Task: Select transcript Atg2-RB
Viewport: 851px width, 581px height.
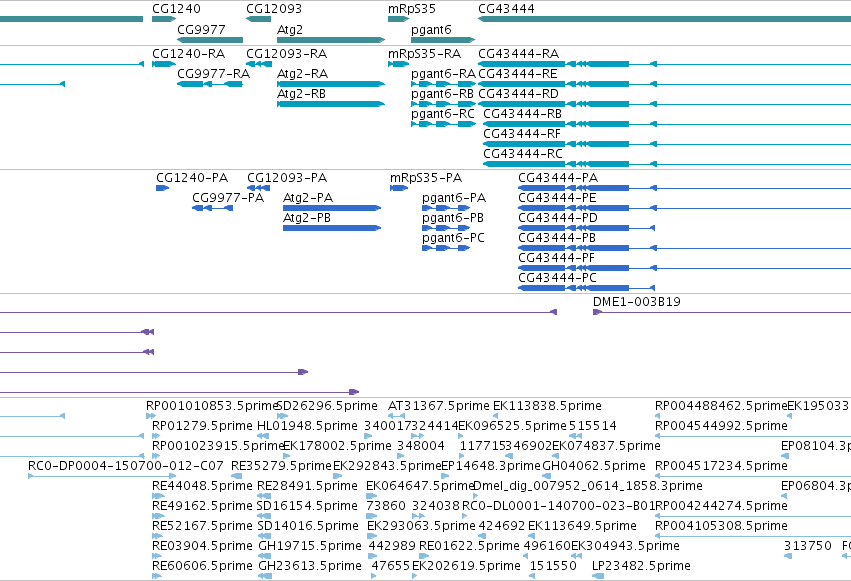Action: pyautogui.click(x=301, y=94)
